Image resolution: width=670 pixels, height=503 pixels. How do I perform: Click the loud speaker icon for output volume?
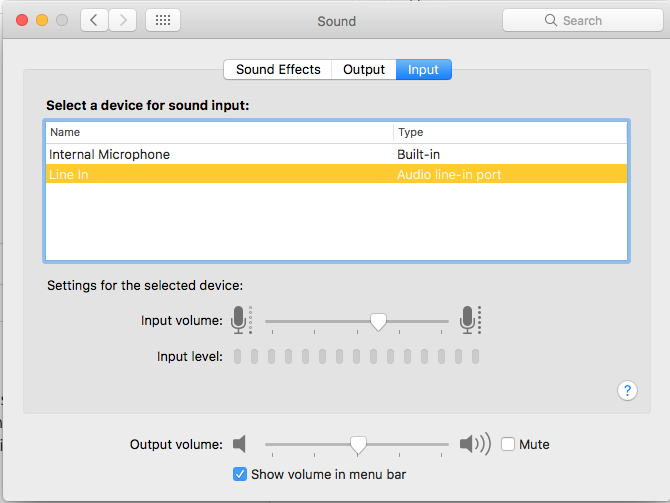[x=474, y=444]
